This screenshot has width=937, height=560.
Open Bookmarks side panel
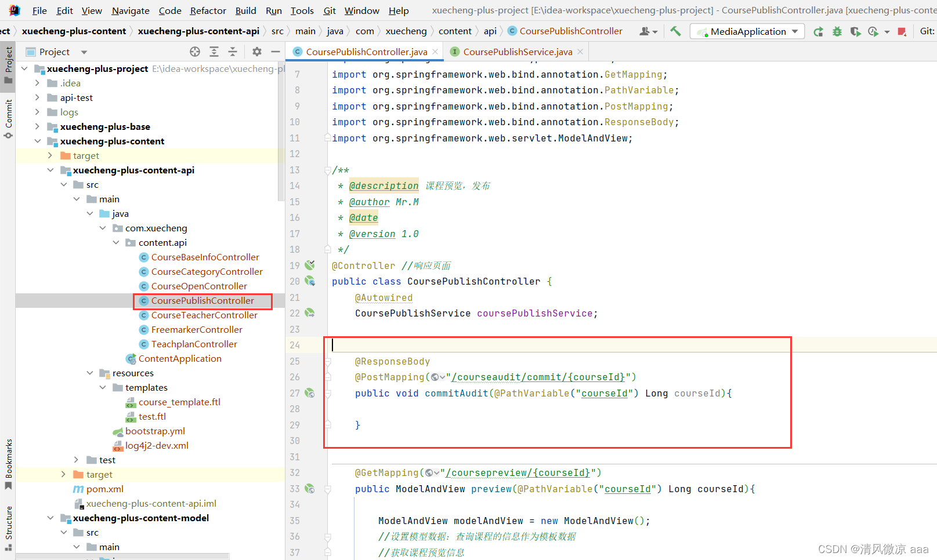[x=8, y=464]
